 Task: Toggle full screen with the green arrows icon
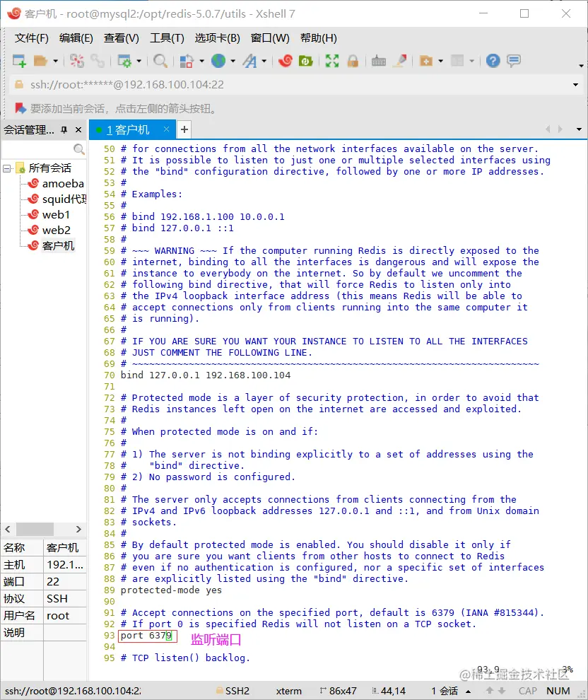click(332, 61)
